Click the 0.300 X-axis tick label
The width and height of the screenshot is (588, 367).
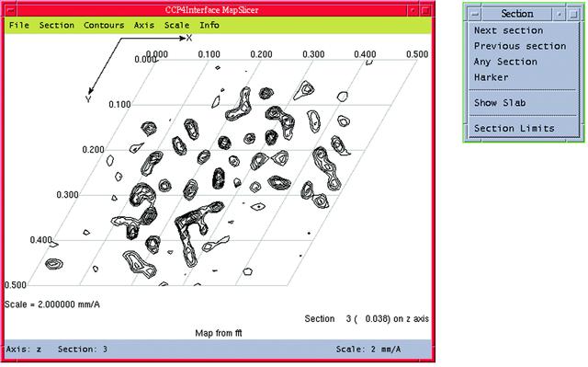click(x=313, y=54)
